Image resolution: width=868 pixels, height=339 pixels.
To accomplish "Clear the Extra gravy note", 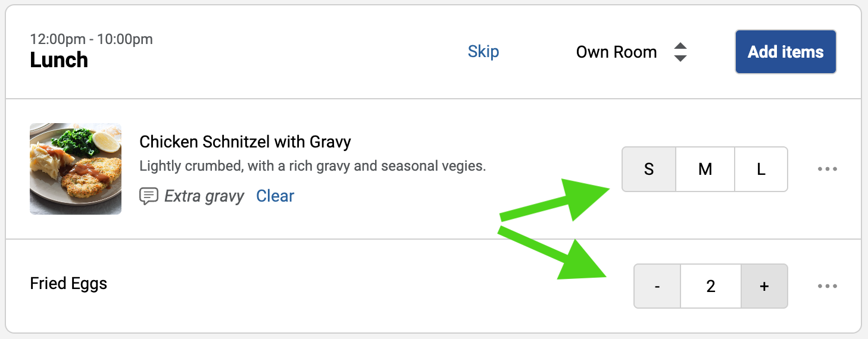I will click(275, 196).
